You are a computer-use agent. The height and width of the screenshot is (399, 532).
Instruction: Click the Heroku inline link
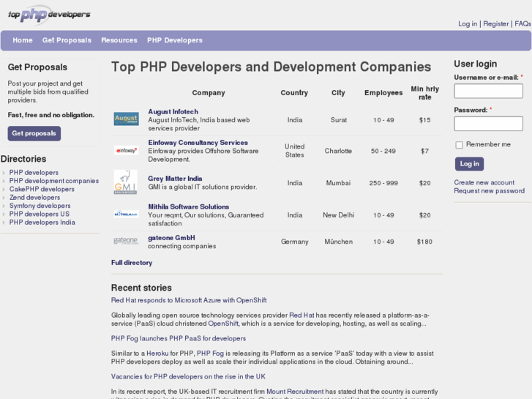(157, 354)
